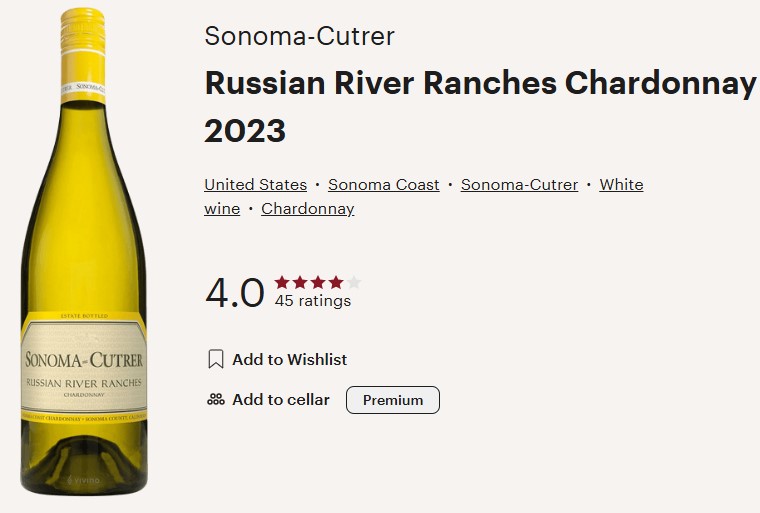Click the Add to Wishlist text
The image size is (760, 513).
coord(289,360)
